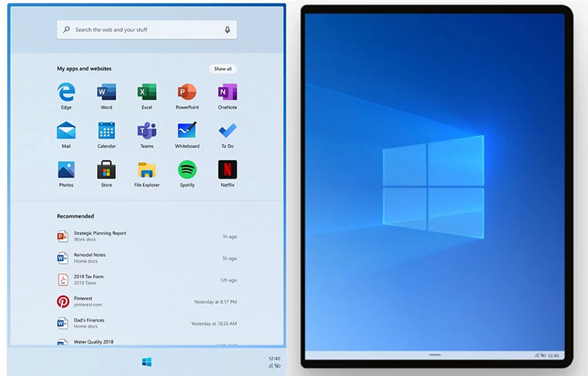Image resolution: width=588 pixels, height=376 pixels.
Task: Open the Photos app
Action: [66, 170]
